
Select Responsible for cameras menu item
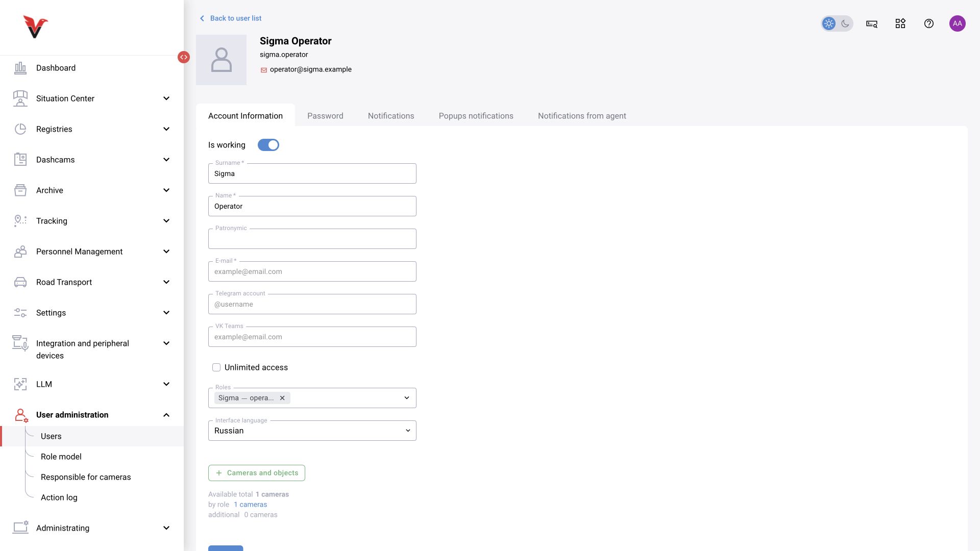coord(86,477)
